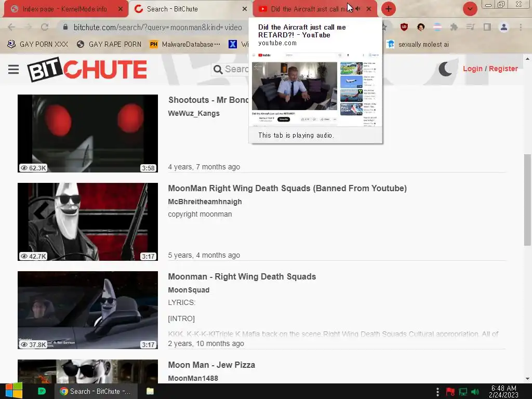The width and height of the screenshot is (532, 399).
Task: Click the browser forward arrow
Action: [28, 27]
